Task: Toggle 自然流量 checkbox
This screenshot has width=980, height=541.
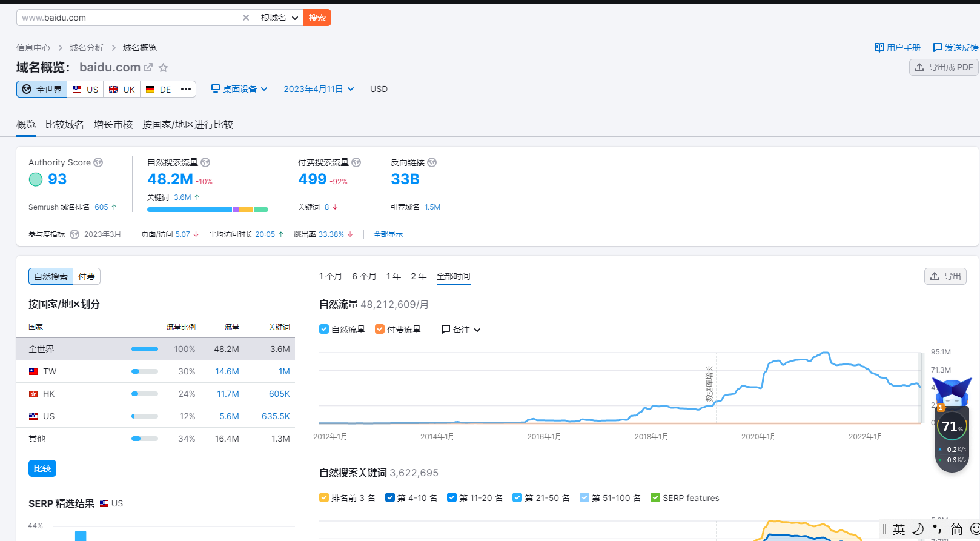Action: 324,330
